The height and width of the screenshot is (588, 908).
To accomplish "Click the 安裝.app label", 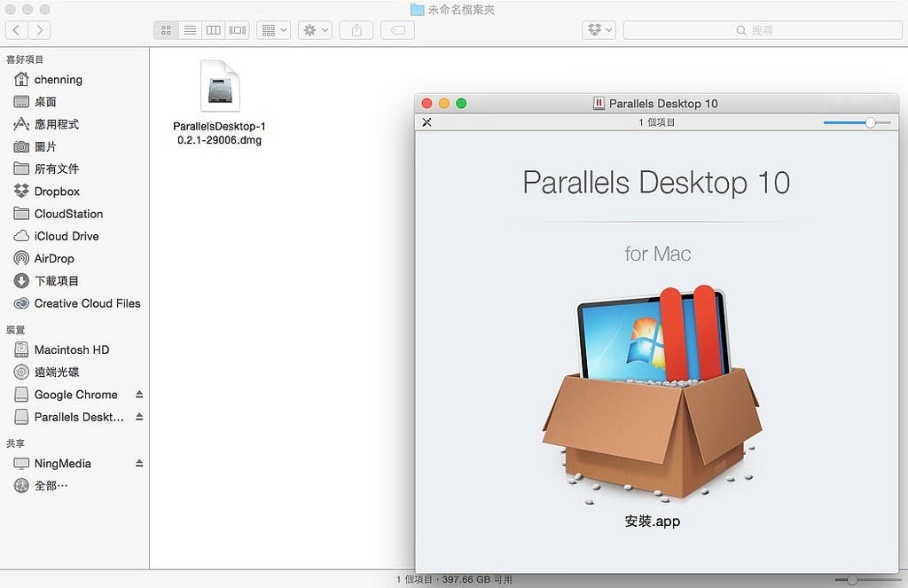I will coord(652,521).
